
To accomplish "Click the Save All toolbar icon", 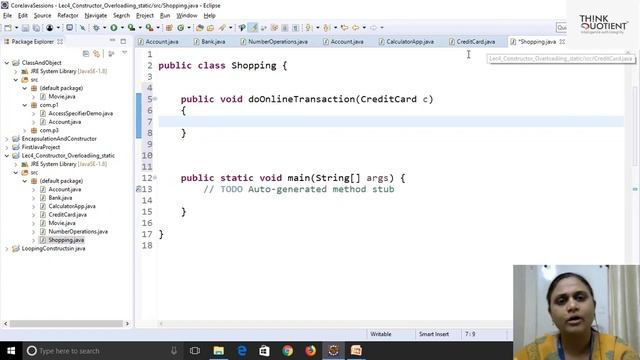I will (x=36, y=28).
